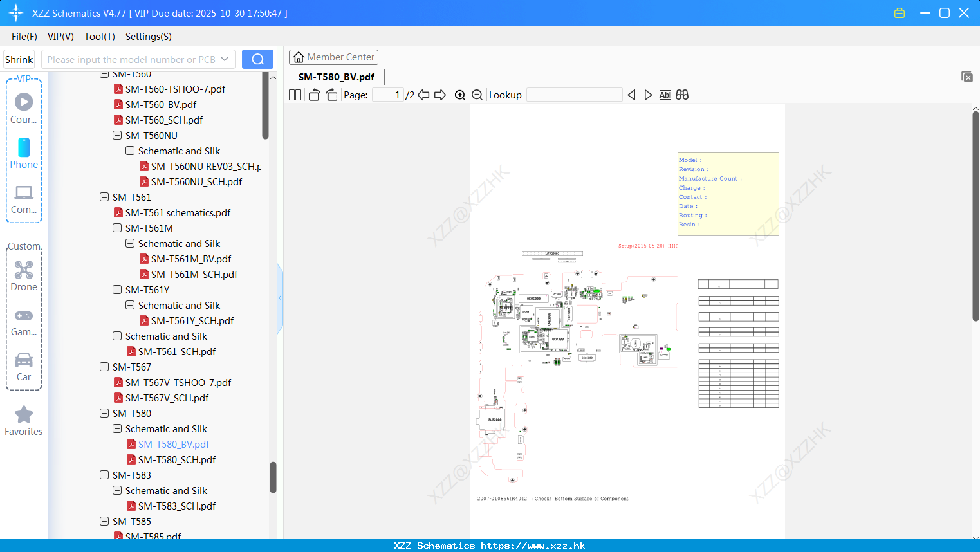Click the yellow toolbox icon in title bar

(900, 13)
